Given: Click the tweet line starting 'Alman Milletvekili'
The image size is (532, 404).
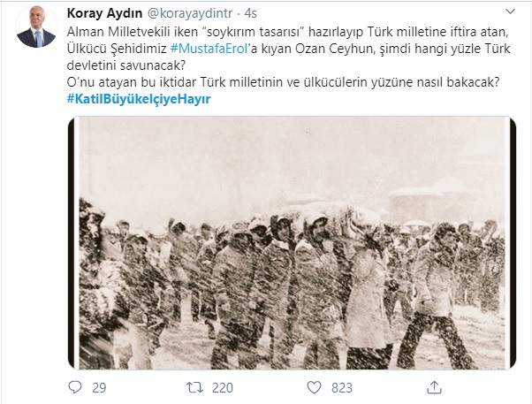Looking at the screenshot, I should pos(287,32).
